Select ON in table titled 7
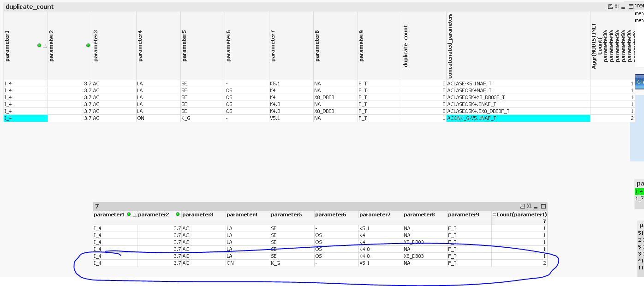Image resolution: width=644 pixels, height=286 pixels. [248, 263]
